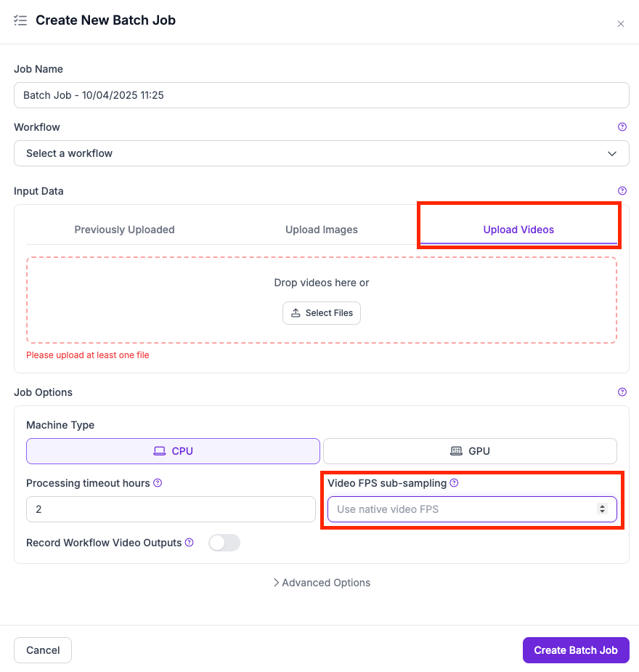Click the Workflow help question mark icon

pyautogui.click(x=622, y=127)
